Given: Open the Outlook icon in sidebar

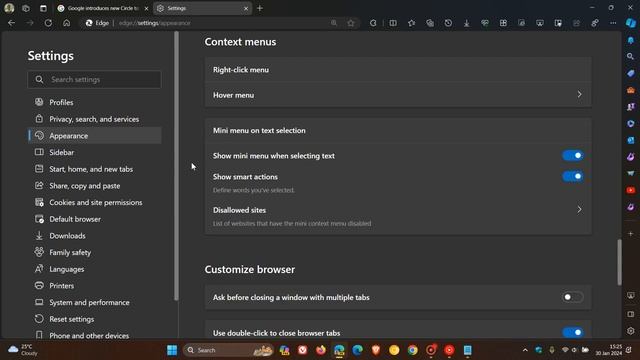Looking at the screenshot, I should point(631,140).
